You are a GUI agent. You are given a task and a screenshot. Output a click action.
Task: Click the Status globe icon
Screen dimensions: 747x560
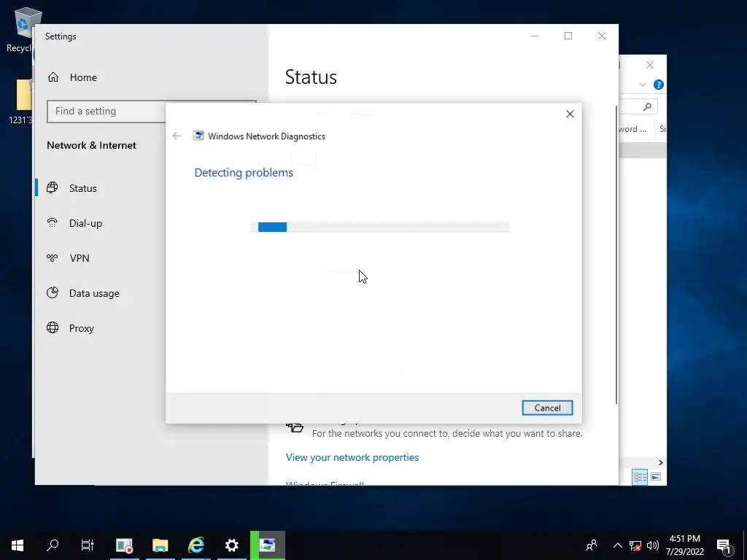[x=53, y=187]
